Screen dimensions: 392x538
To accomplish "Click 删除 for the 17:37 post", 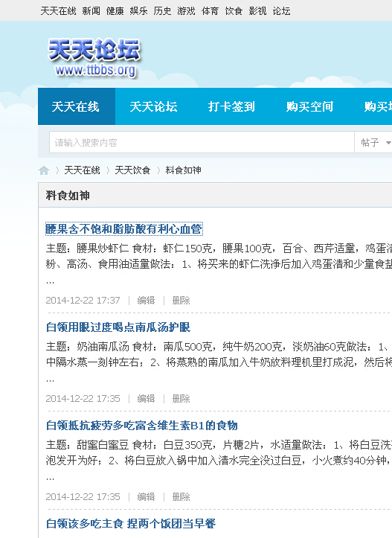I will pyautogui.click(x=181, y=300).
